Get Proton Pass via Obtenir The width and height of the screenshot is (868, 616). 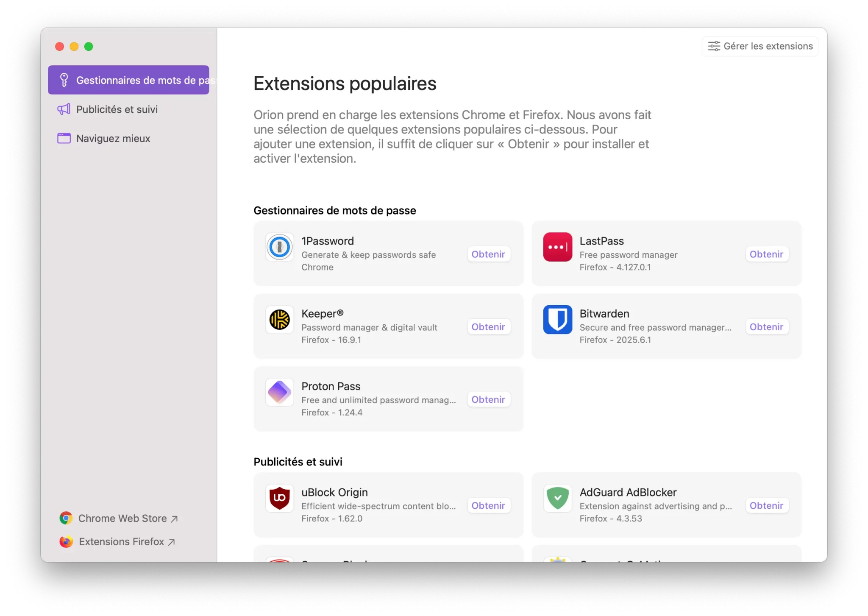click(x=488, y=399)
